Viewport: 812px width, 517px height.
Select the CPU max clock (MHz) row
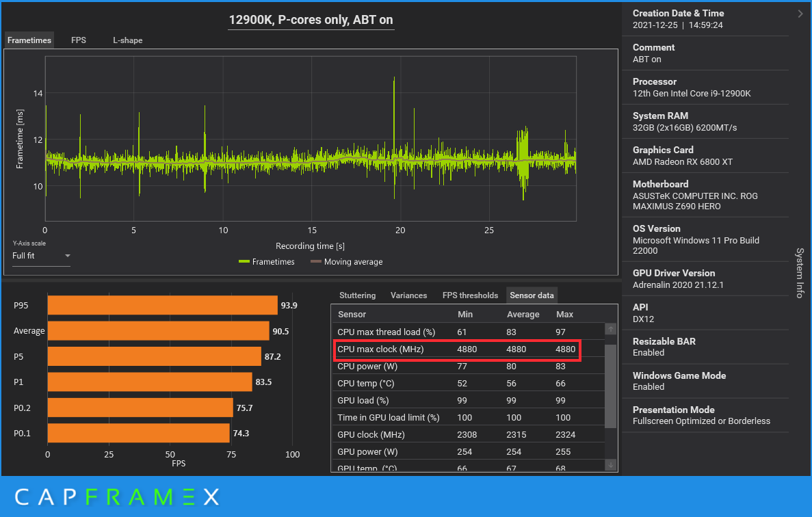point(468,349)
